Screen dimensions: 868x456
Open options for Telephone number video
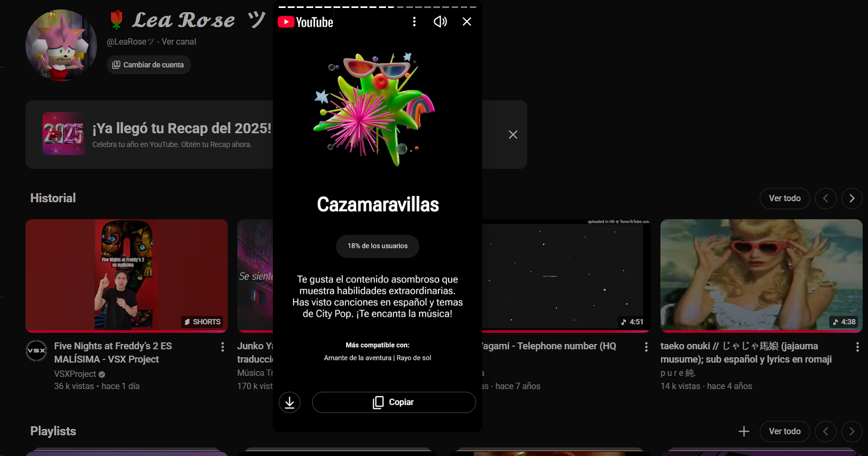click(646, 347)
